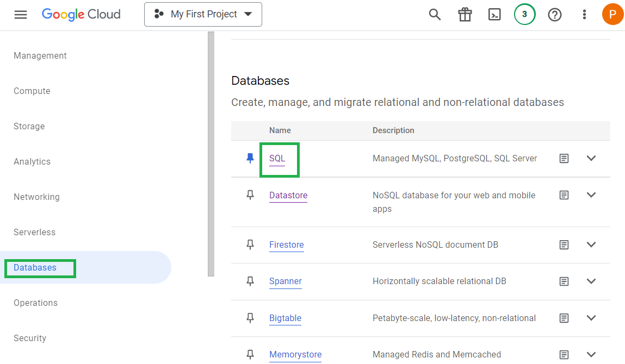The height and width of the screenshot is (364, 625).
Task: Open the SQL link
Action: click(277, 159)
